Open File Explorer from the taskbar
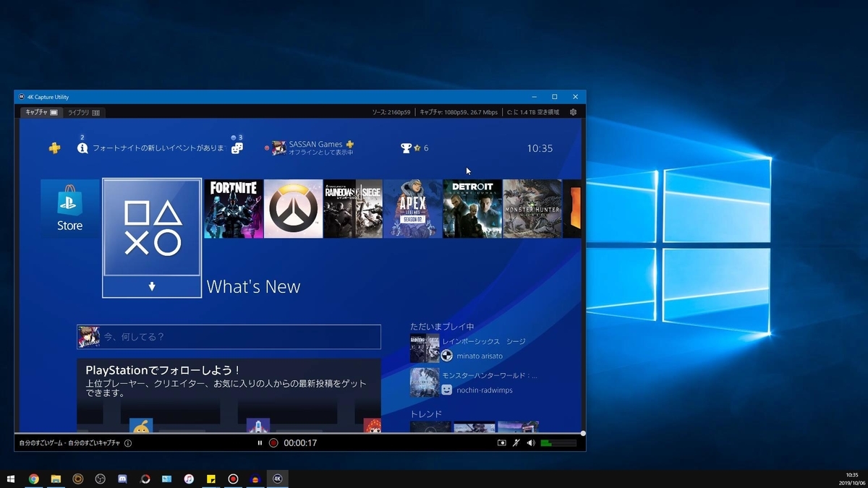This screenshot has height=488, width=868. click(x=56, y=479)
